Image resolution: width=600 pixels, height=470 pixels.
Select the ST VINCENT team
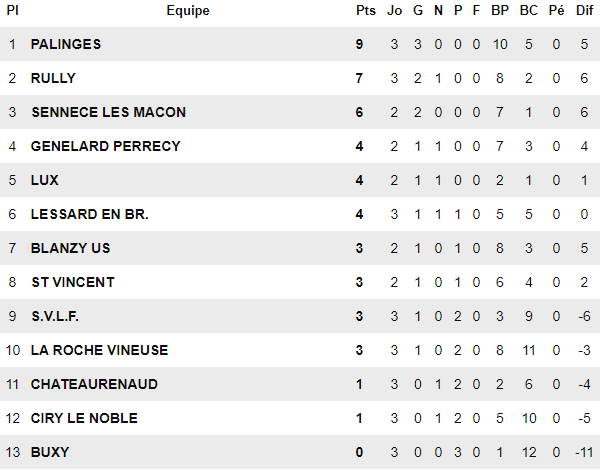73,282
